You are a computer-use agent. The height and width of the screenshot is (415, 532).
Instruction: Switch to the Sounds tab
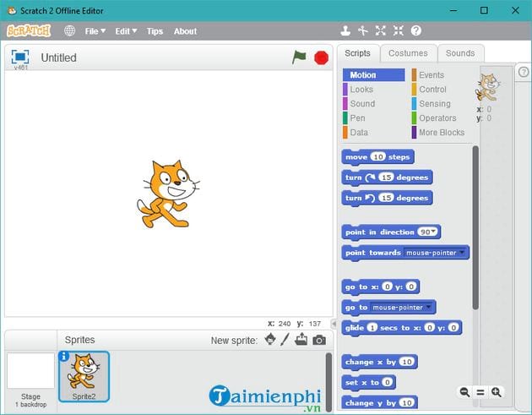click(x=460, y=53)
